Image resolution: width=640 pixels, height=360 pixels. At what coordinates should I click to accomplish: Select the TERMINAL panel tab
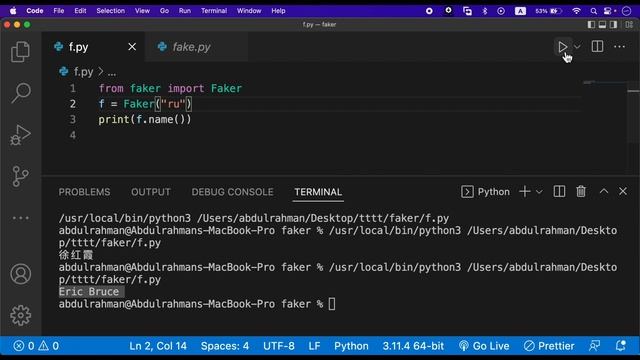318,192
